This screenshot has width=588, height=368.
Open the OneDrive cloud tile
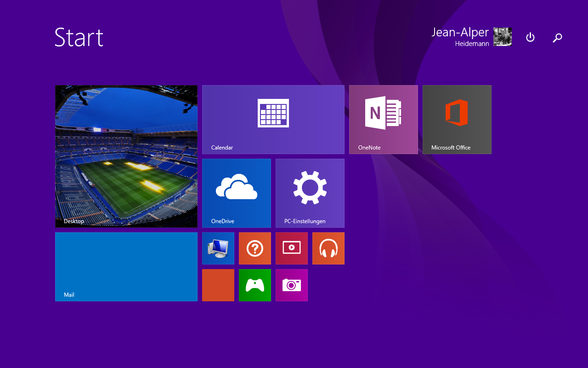pyautogui.click(x=237, y=193)
